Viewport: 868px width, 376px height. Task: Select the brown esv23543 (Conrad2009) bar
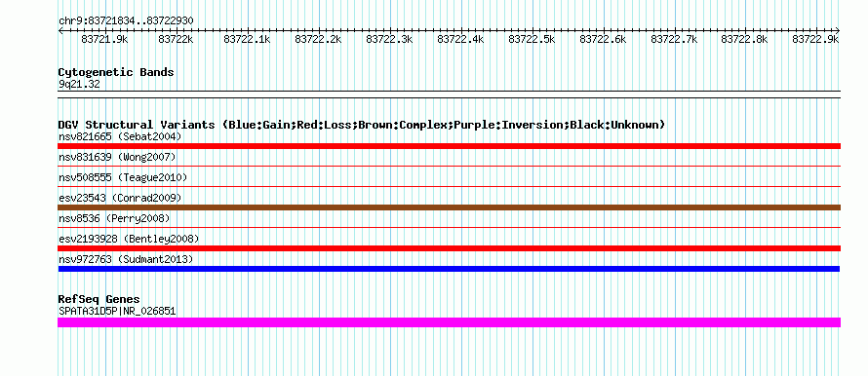(449, 207)
